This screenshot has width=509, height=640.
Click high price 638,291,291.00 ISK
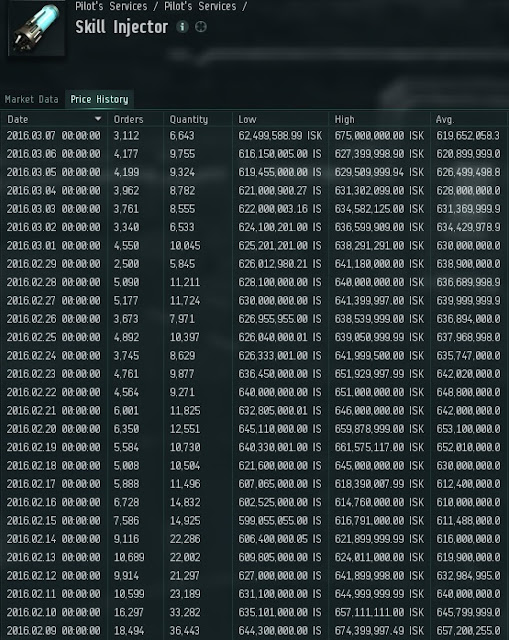click(379, 246)
